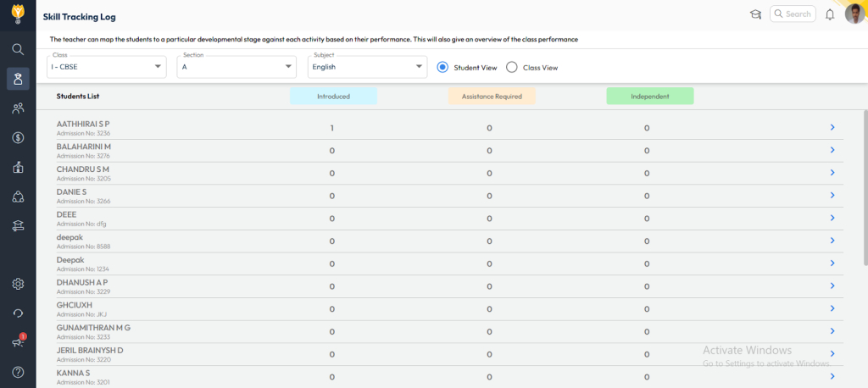Click the megaphone announcements icon with badge

pyautogui.click(x=18, y=342)
